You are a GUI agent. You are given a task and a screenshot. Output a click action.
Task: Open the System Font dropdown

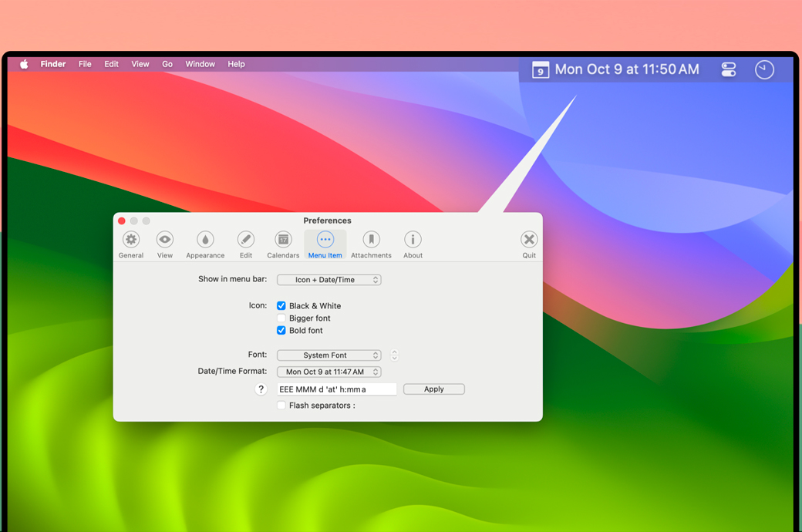[x=329, y=355]
